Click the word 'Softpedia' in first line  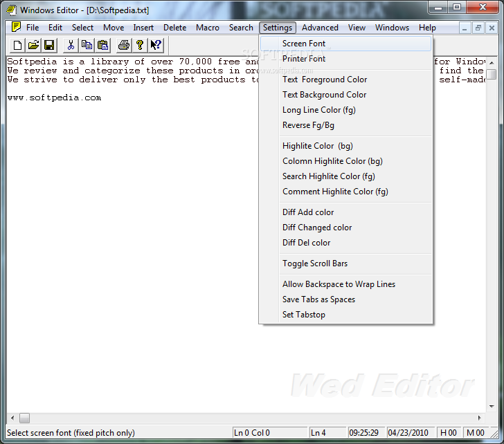[x=32, y=62]
